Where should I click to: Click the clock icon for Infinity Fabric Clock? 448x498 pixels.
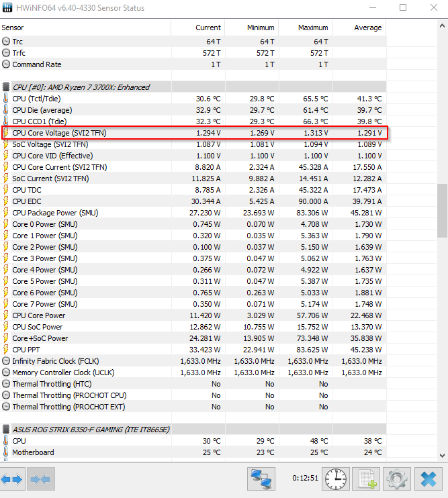pos(6,361)
